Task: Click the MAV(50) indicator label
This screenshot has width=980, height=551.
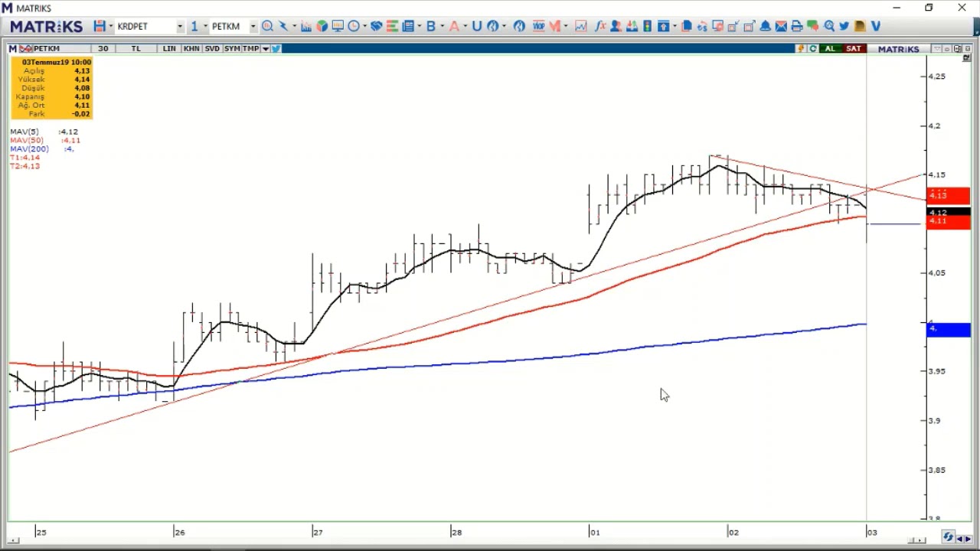Action: tap(27, 140)
